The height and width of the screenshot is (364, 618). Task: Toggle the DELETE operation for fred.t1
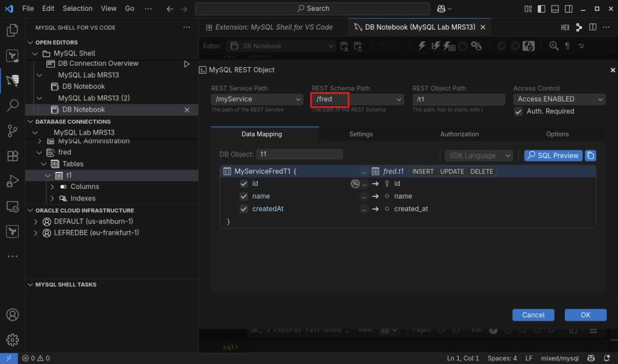(x=482, y=171)
